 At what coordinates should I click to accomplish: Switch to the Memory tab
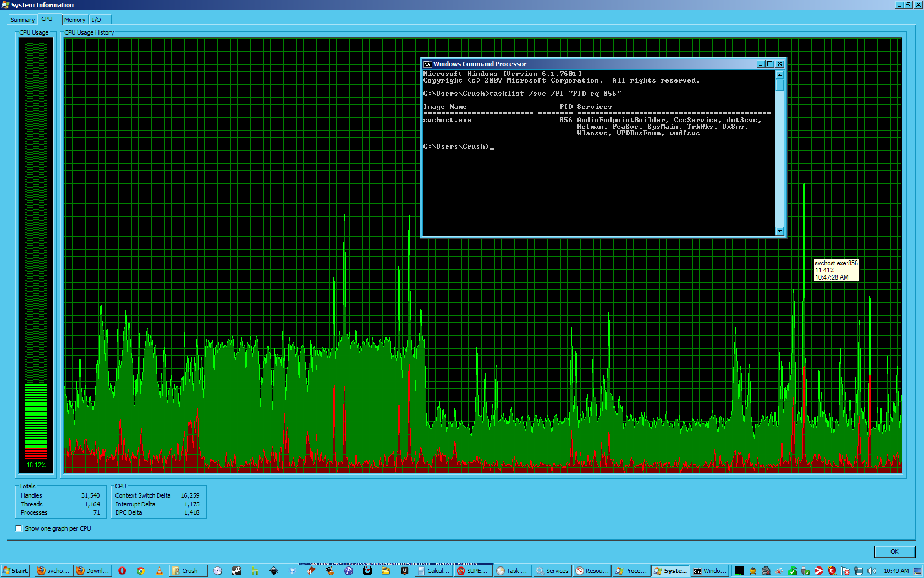tap(75, 20)
